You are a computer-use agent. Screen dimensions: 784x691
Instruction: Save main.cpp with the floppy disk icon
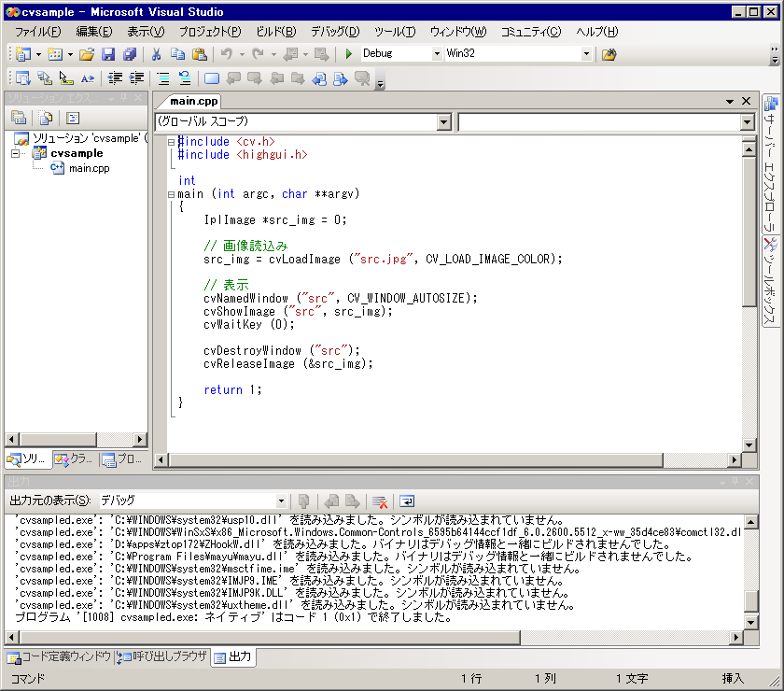108,53
